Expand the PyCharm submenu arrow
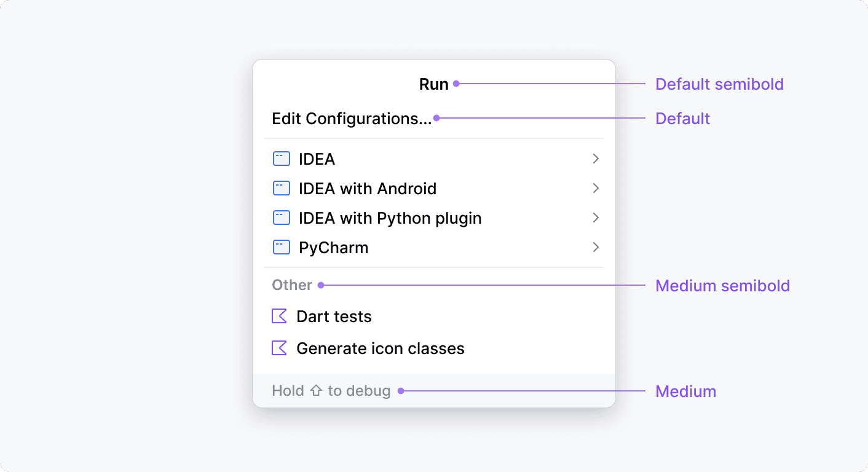The image size is (868, 472). [595, 248]
